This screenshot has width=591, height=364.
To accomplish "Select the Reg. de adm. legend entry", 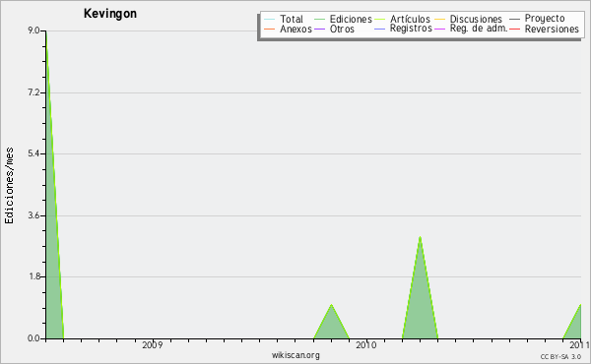I will click(x=479, y=29).
